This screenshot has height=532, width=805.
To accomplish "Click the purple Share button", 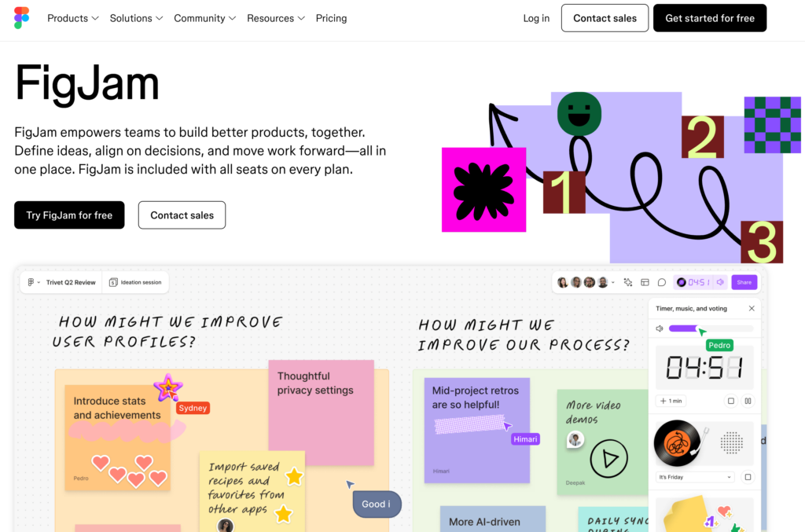I will 744,282.
